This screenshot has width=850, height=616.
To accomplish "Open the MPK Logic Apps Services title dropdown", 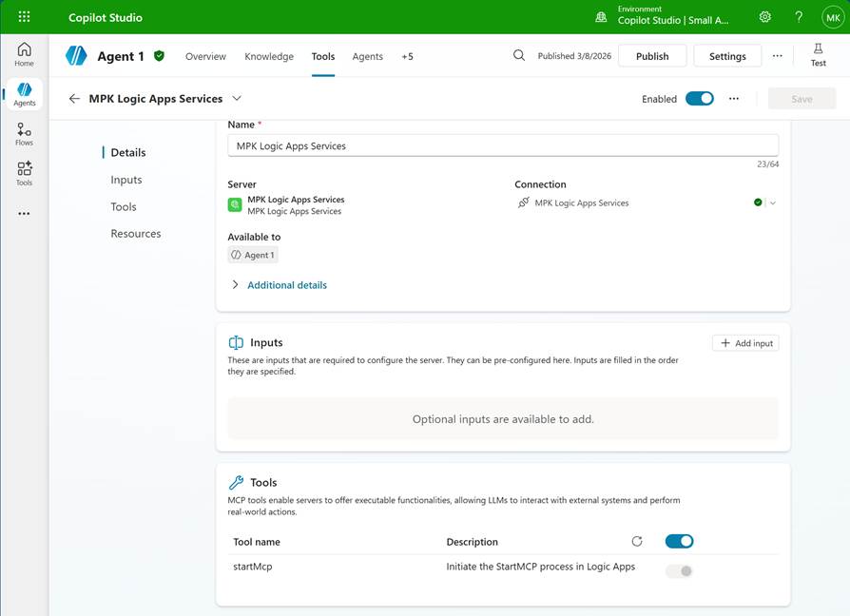I will pyautogui.click(x=237, y=99).
